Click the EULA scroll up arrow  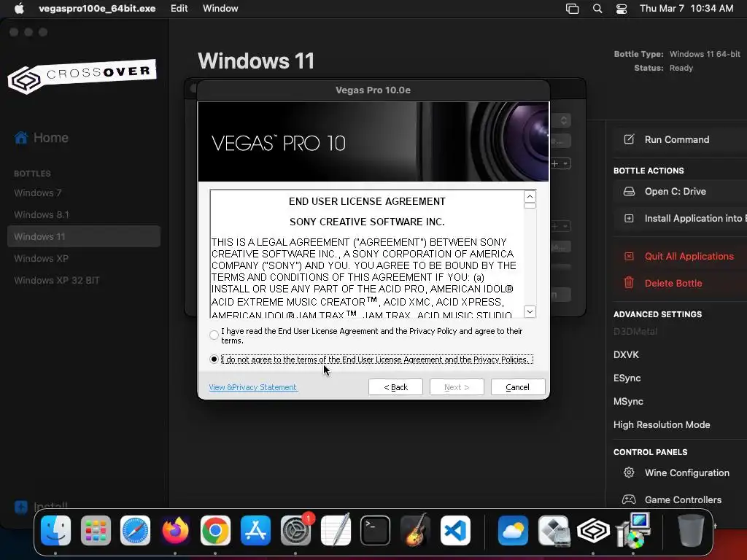click(530, 196)
